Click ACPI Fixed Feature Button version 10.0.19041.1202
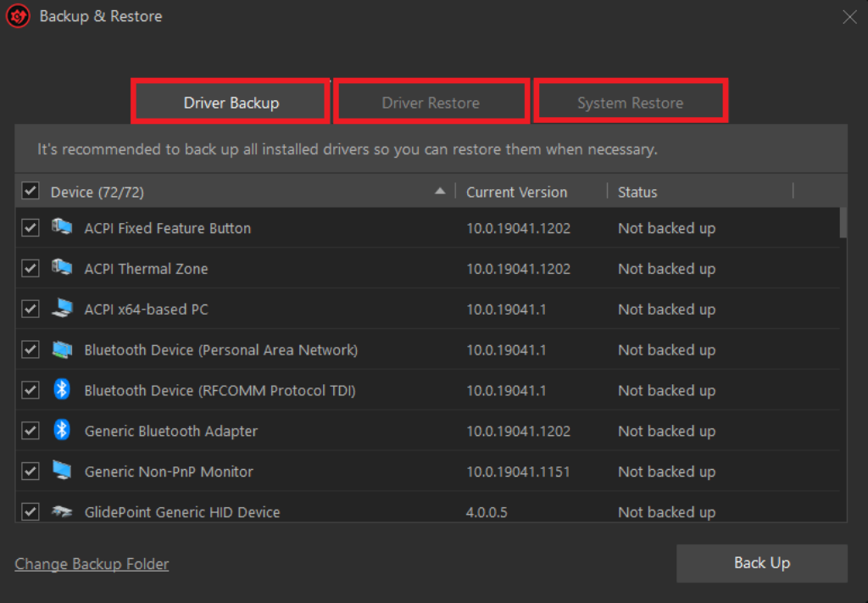The height and width of the screenshot is (603, 868). point(518,228)
